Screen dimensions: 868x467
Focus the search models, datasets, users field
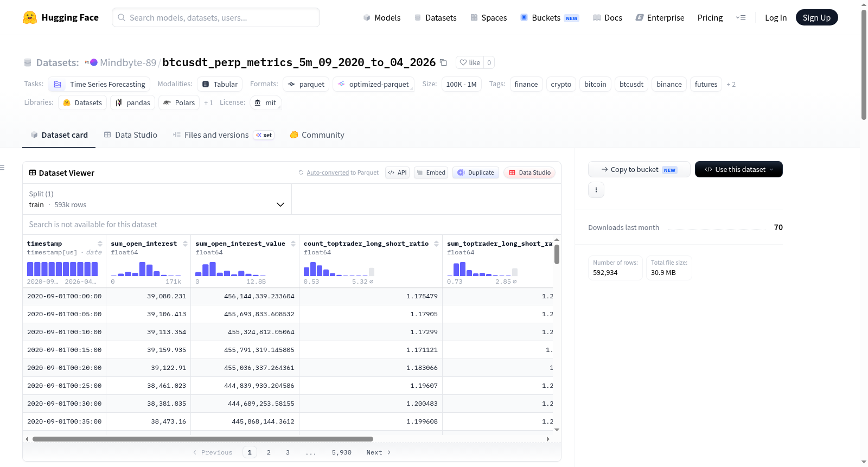point(216,17)
